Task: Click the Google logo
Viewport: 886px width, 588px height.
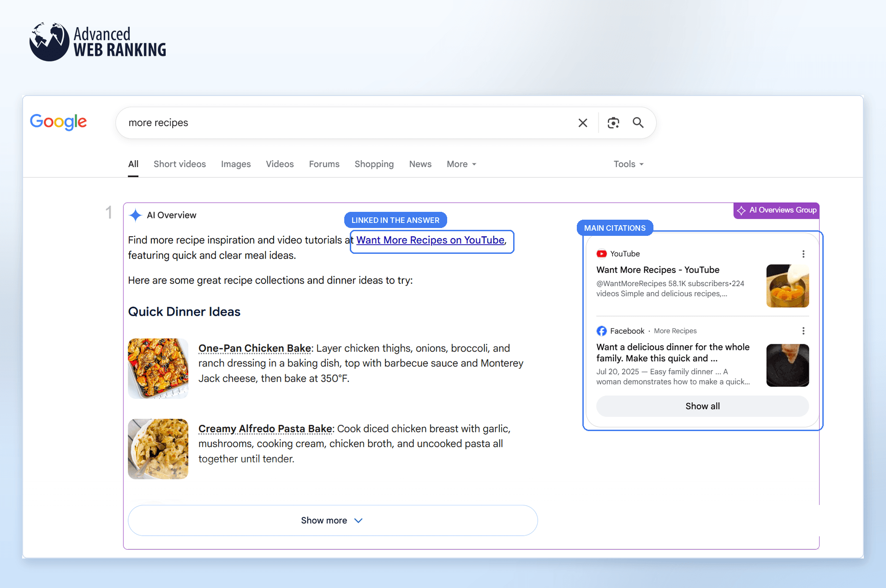Action: pos(58,122)
